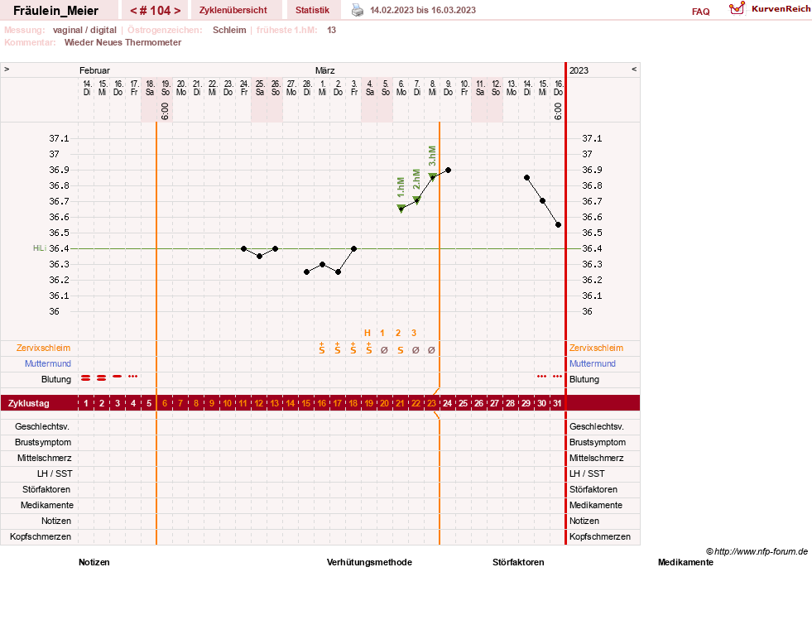This screenshot has height=644, width=812.
Task: Click the März month header
Action: click(324, 70)
